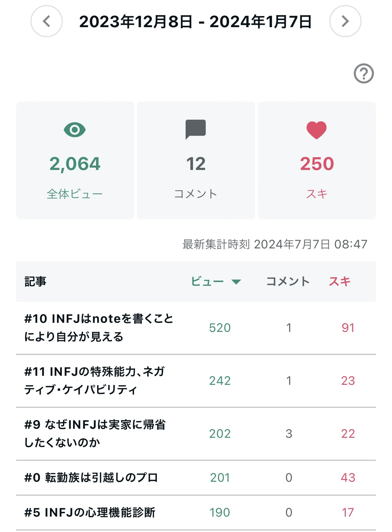Sort table by スキ column header

pos(340,282)
